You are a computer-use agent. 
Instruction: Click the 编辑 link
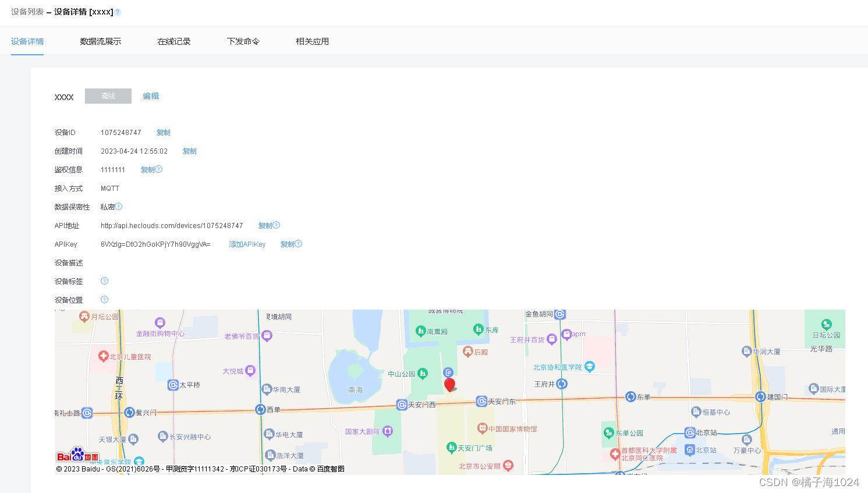pos(151,96)
